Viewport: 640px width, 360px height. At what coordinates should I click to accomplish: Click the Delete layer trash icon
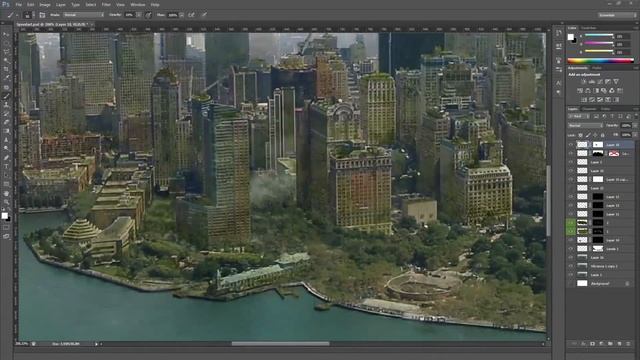click(628, 344)
